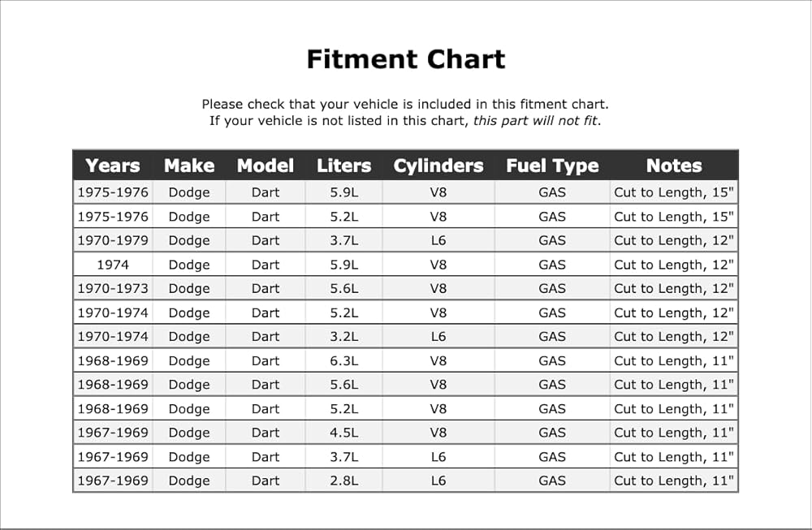
Task: Click the Notes column header
Action: (674, 166)
